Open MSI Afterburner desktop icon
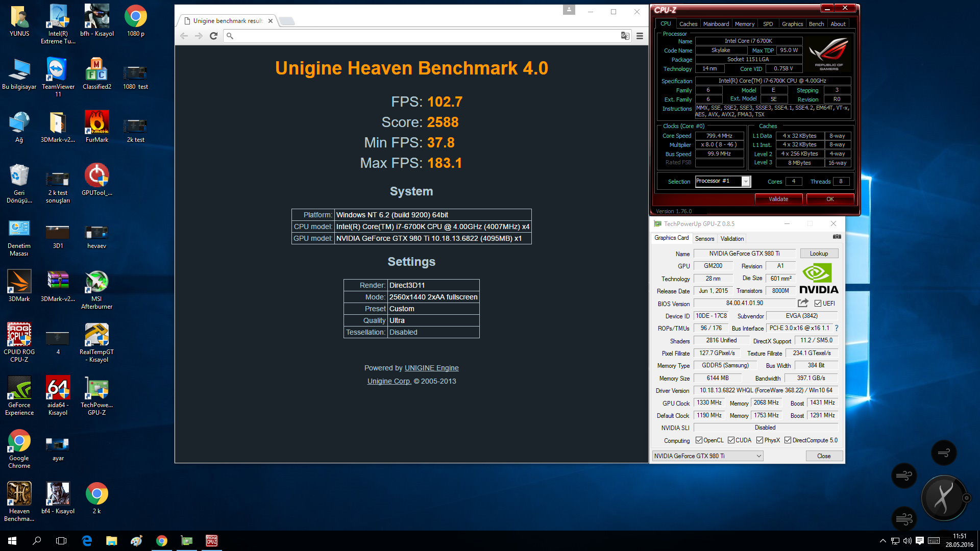This screenshot has height=551, width=980. 96,290
